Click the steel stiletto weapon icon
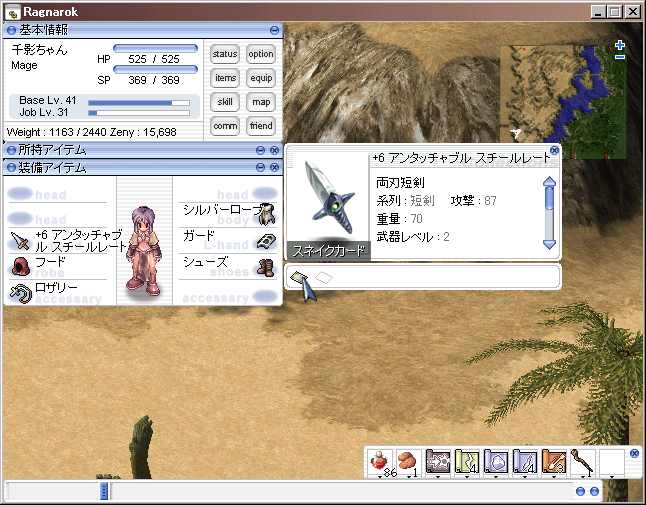 pyautogui.click(x=20, y=241)
